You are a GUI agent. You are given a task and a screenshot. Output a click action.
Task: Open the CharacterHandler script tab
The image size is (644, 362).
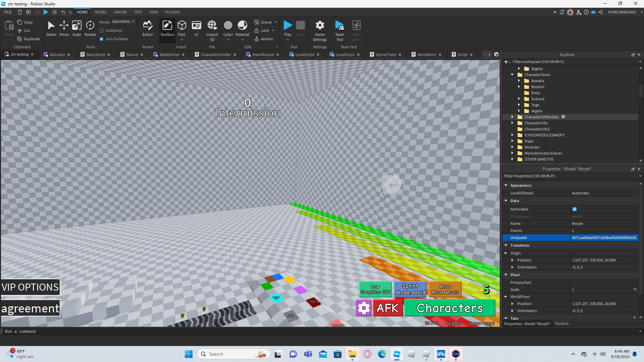(x=216, y=55)
